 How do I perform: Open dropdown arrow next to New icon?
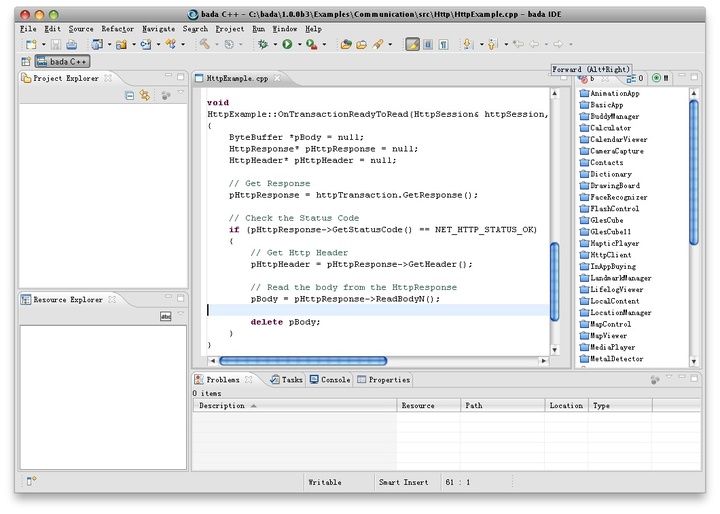pos(44,45)
